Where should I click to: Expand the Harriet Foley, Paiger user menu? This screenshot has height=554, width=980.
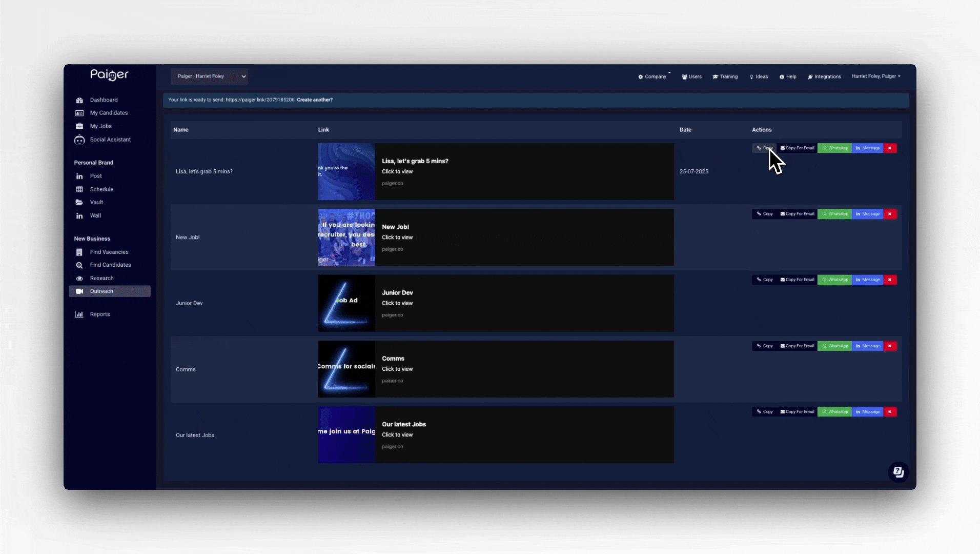coord(876,76)
